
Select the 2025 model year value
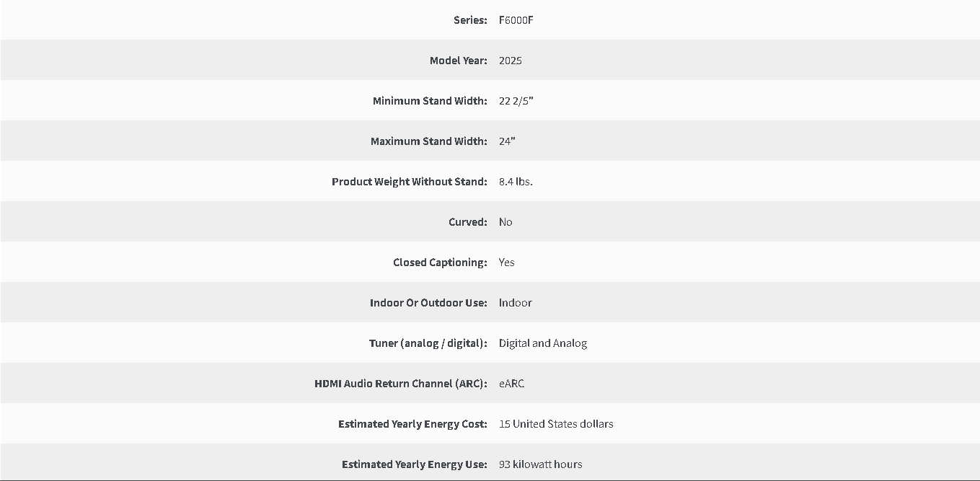(511, 61)
